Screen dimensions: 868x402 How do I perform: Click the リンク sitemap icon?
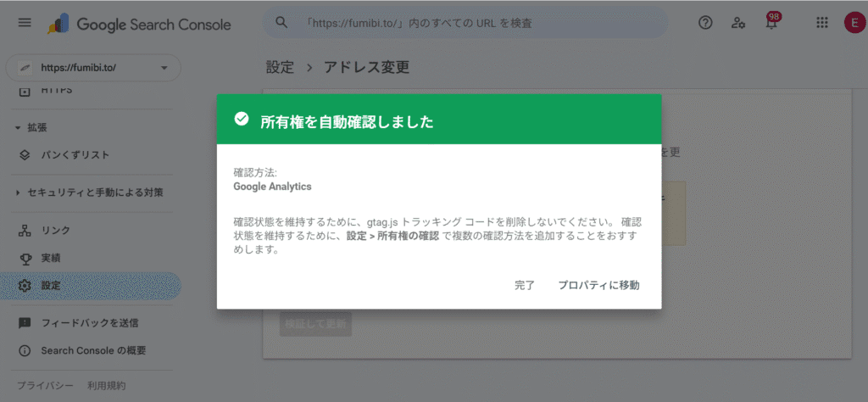(25, 231)
